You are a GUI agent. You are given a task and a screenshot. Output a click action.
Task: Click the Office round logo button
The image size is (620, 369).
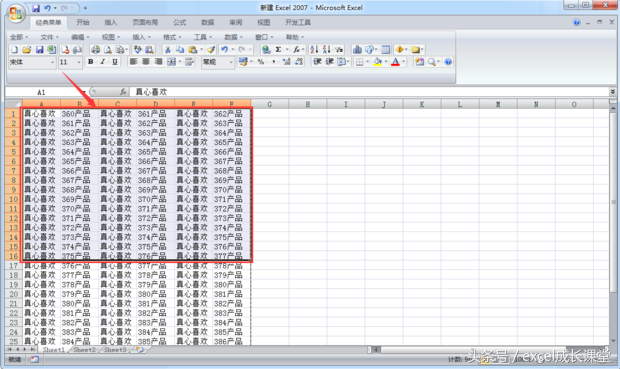point(16,14)
